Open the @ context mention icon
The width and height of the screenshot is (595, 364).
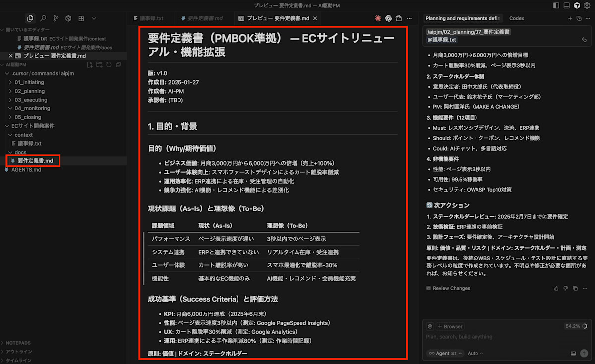pyautogui.click(x=430, y=326)
